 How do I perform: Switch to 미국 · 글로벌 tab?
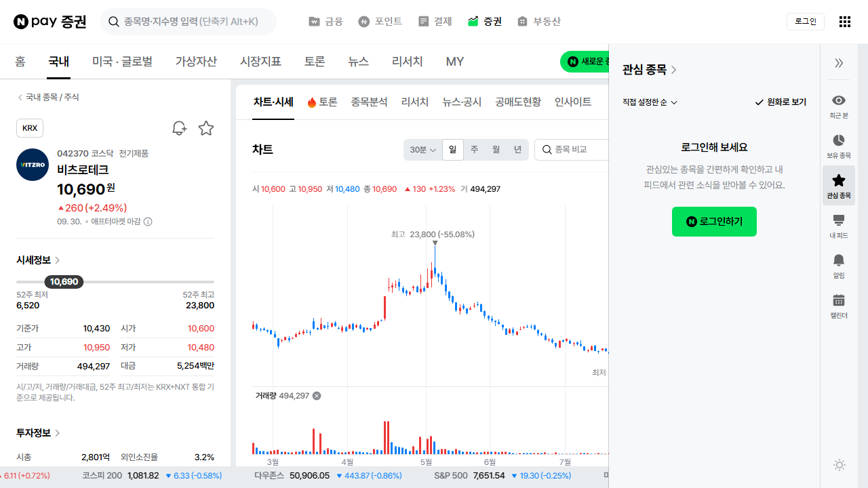tap(122, 62)
